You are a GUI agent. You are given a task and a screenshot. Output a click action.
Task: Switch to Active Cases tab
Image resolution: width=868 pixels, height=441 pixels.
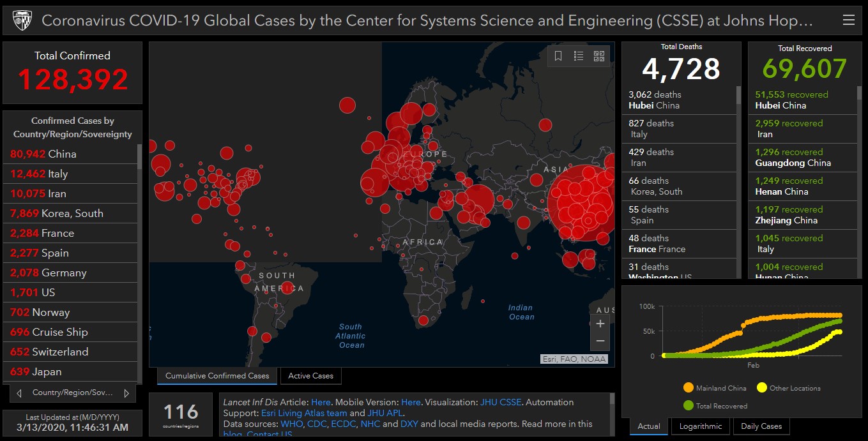pyautogui.click(x=310, y=376)
